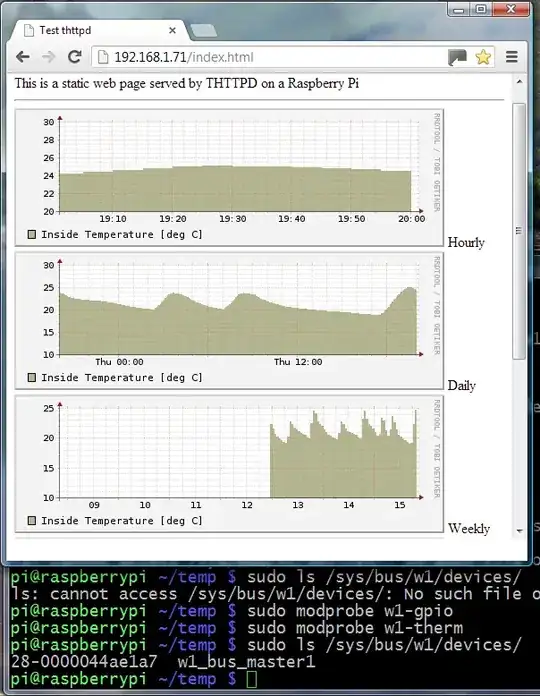This screenshot has width=540, height=696.
Task: Click the hourly graph legend color swatch
Action: [32, 234]
